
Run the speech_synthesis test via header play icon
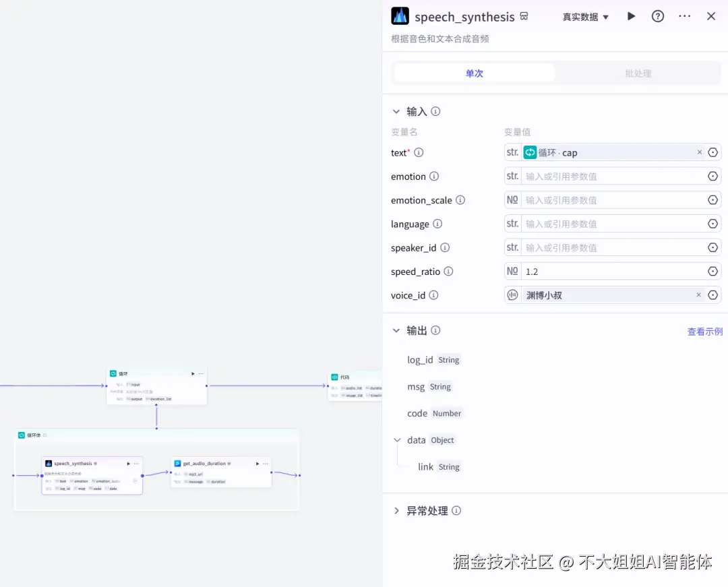[631, 16]
